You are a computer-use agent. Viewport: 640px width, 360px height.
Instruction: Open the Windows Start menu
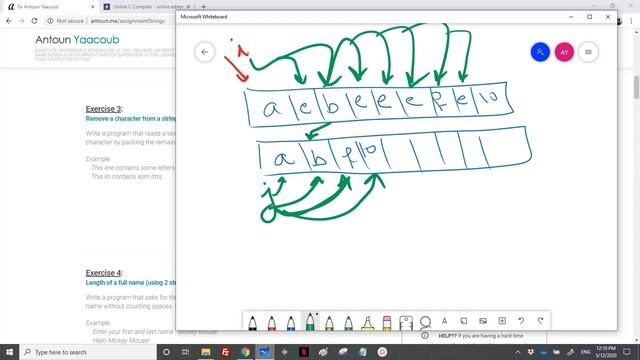click(9, 352)
